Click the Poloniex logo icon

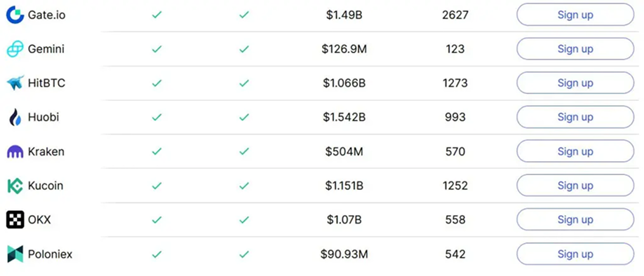[x=15, y=254]
